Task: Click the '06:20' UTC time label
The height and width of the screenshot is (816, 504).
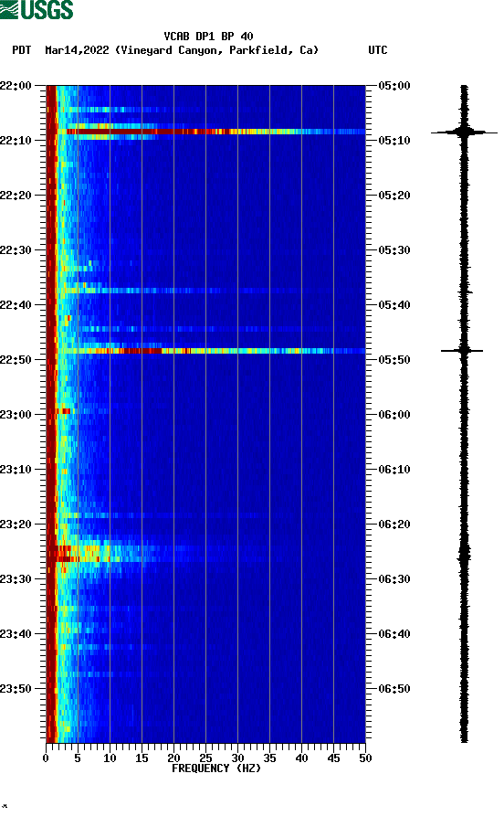Action: [x=394, y=525]
